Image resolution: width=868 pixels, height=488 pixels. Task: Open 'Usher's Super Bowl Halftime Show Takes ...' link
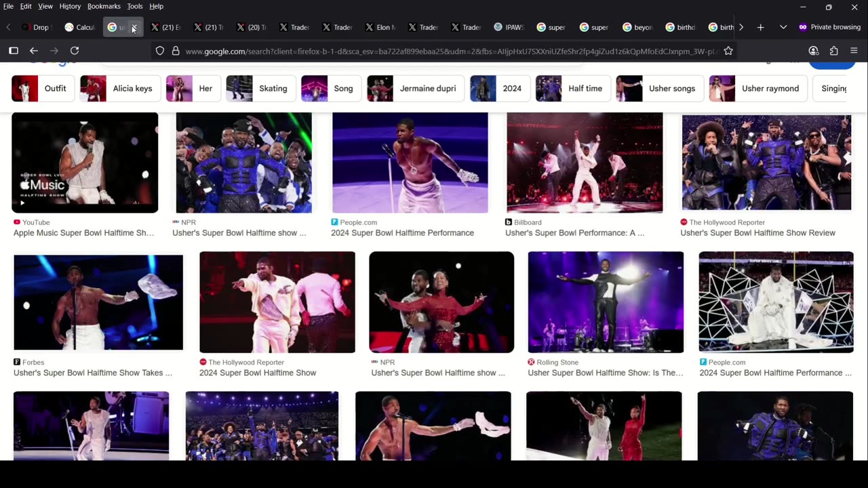pyautogui.click(x=93, y=373)
